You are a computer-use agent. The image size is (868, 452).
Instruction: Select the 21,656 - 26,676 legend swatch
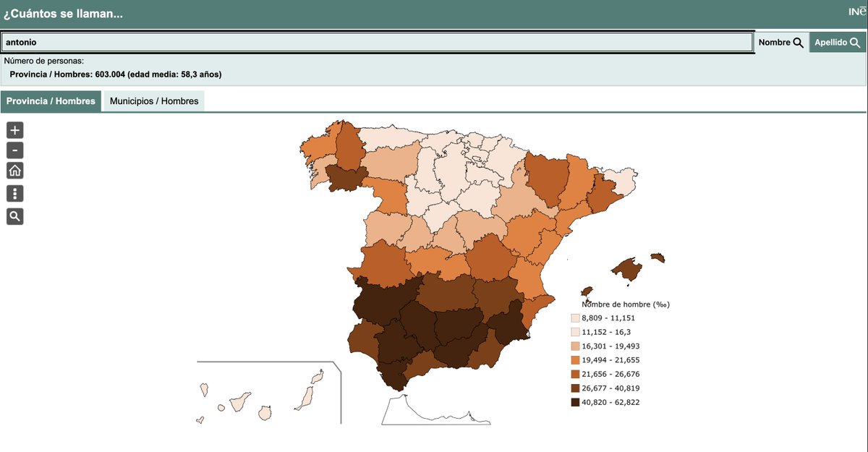coord(575,375)
